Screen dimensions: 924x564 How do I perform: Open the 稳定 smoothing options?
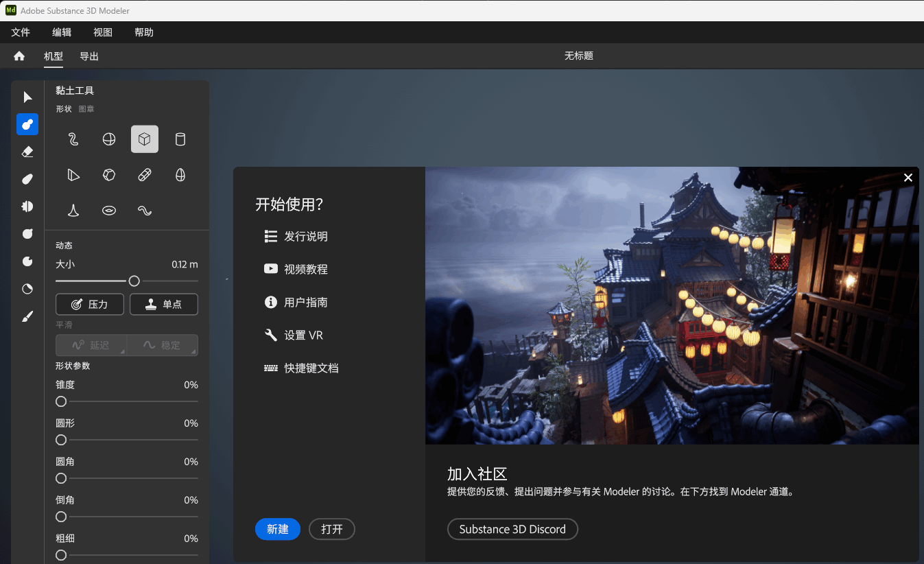click(163, 345)
